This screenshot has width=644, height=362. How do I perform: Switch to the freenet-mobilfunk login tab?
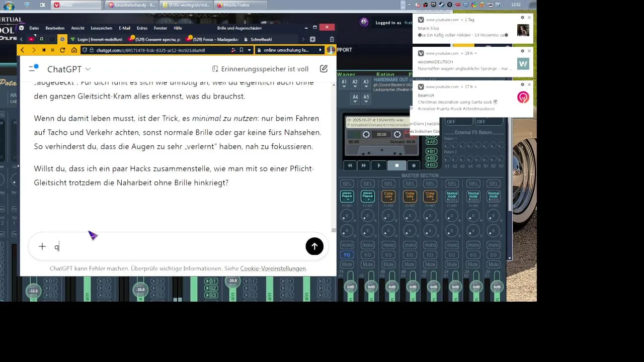[97, 39]
